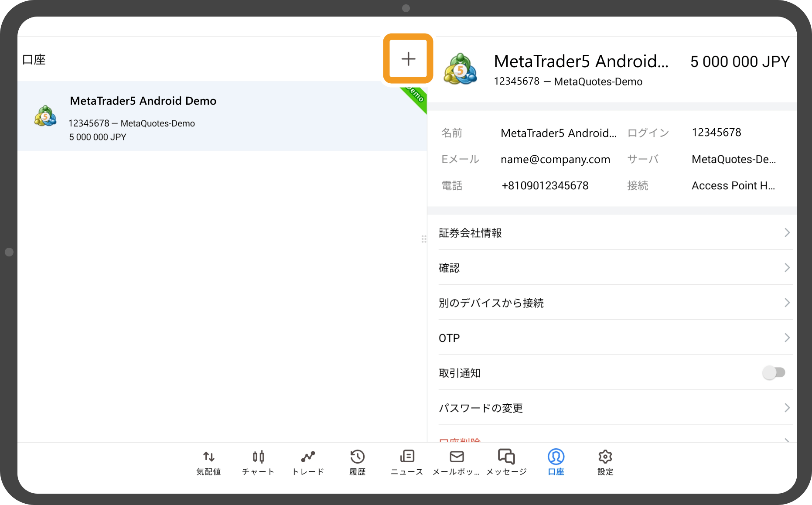Viewport: 812px width, 505px height.
Task: Open パスワードの変更 chevron
Action: [x=787, y=408]
